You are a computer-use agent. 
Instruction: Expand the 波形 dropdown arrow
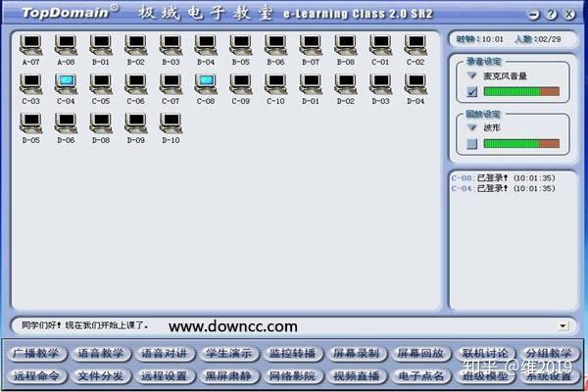click(471, 127)
